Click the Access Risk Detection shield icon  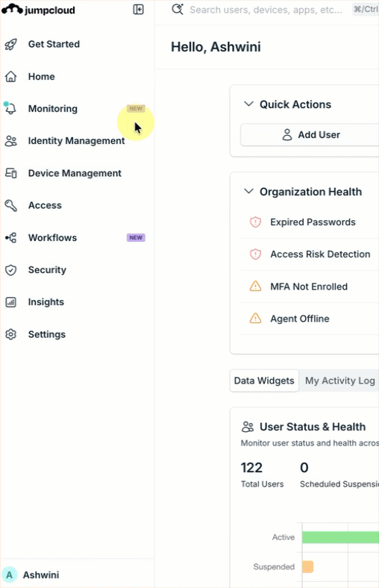coord(255,254)
